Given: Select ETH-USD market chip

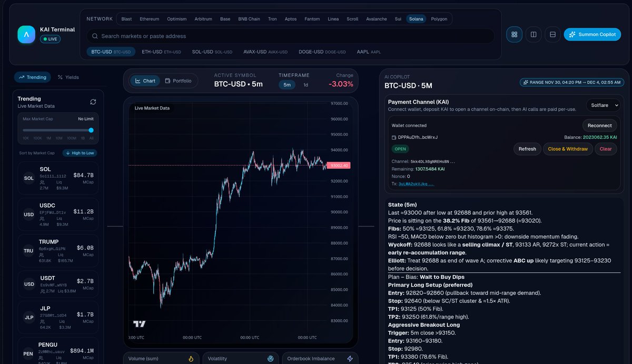Looking at the screenshot, I should [x=161, y=52].
